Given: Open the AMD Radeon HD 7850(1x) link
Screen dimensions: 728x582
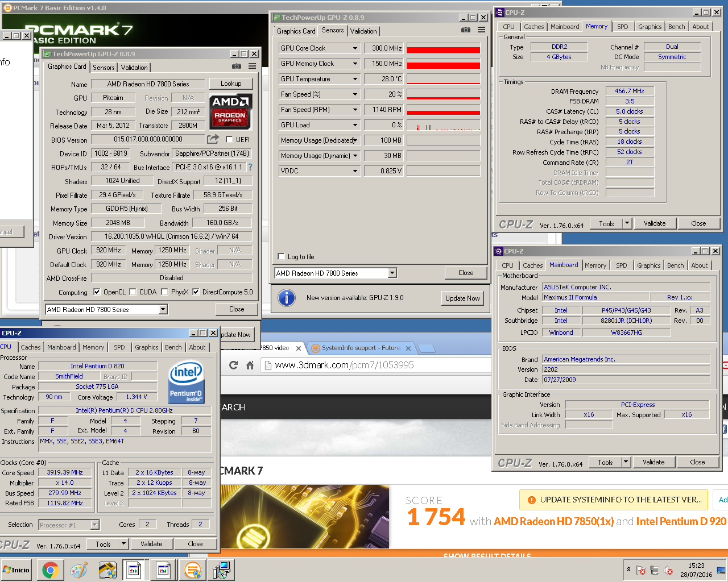Looking at the screenshot, I should tap(553, 521).
